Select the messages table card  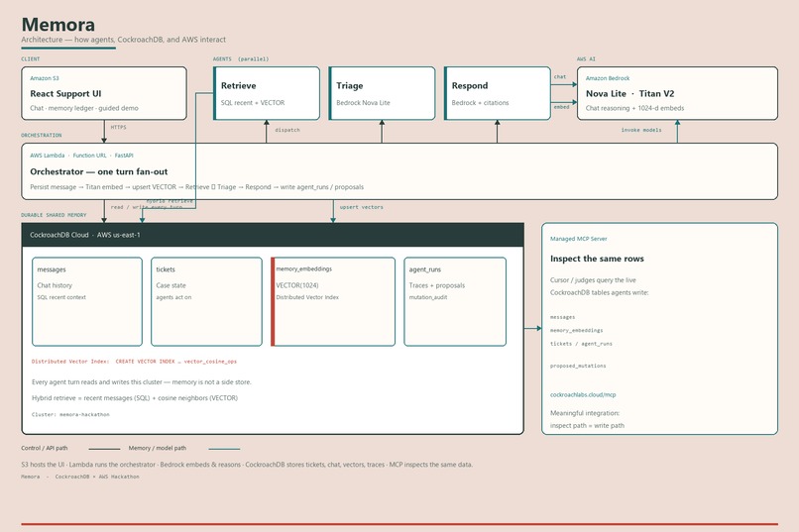pos(87,301)
